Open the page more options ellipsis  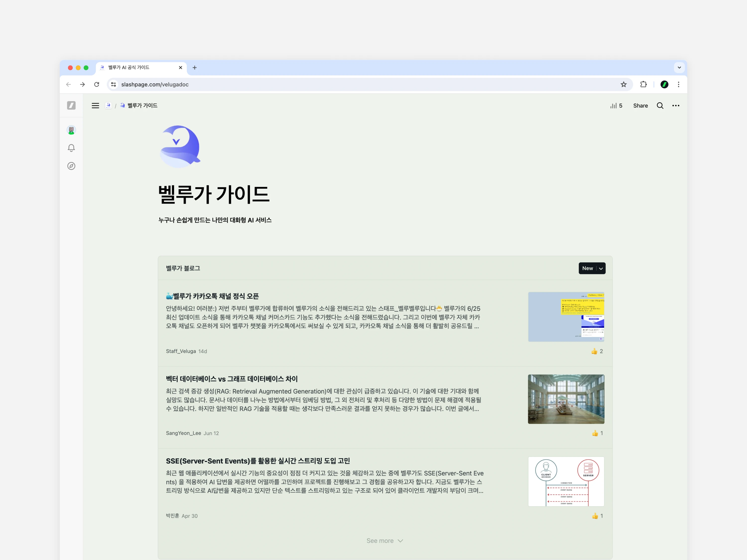tap(676, 106)
